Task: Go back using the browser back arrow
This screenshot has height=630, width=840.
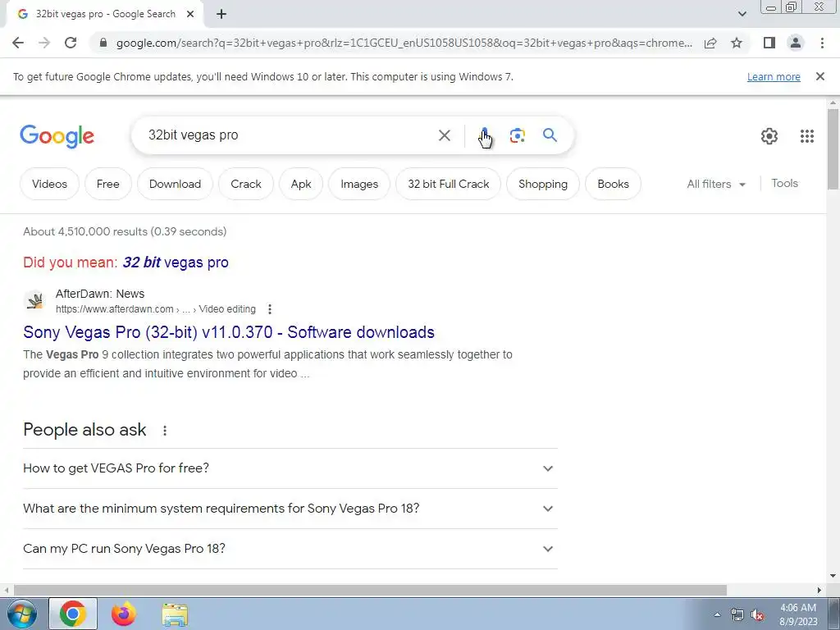Action: 18,43
